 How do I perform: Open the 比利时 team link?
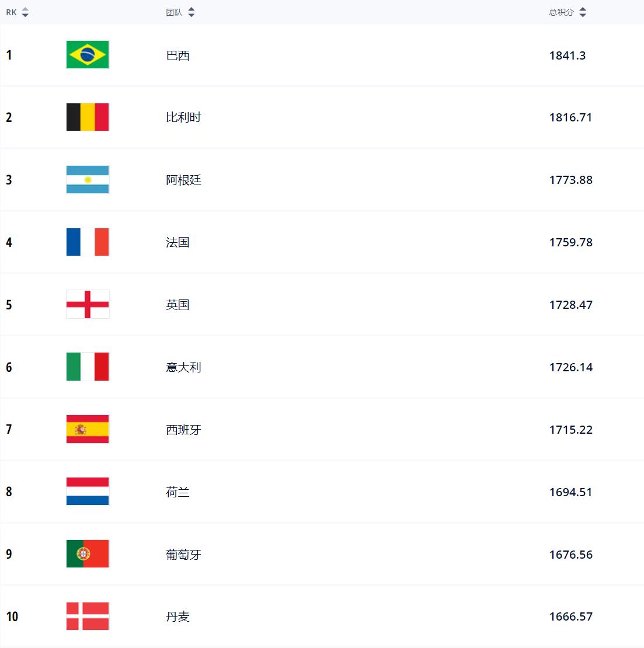point(183,117)
